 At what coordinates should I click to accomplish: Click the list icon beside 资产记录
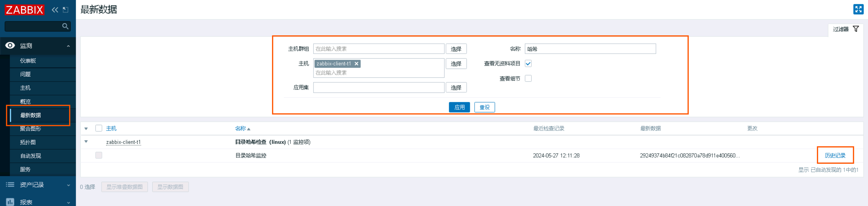10,184
